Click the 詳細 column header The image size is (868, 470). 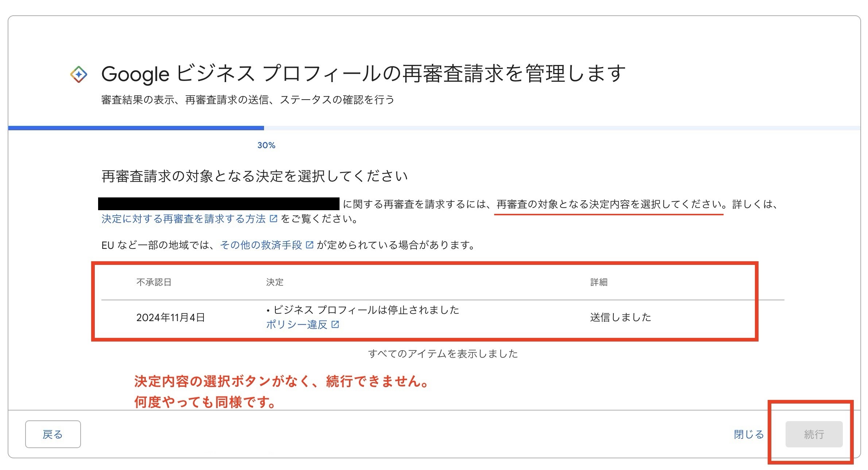tap(598, 282)
